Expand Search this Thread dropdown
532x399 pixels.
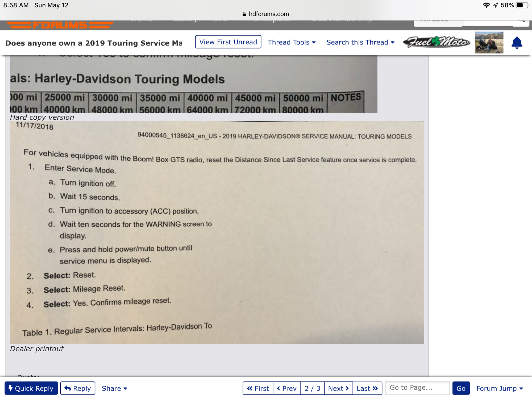click(360, 42)
